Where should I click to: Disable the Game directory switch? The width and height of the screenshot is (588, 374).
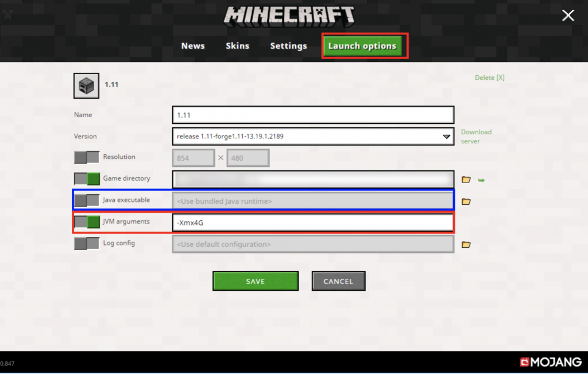coord(87,179)
